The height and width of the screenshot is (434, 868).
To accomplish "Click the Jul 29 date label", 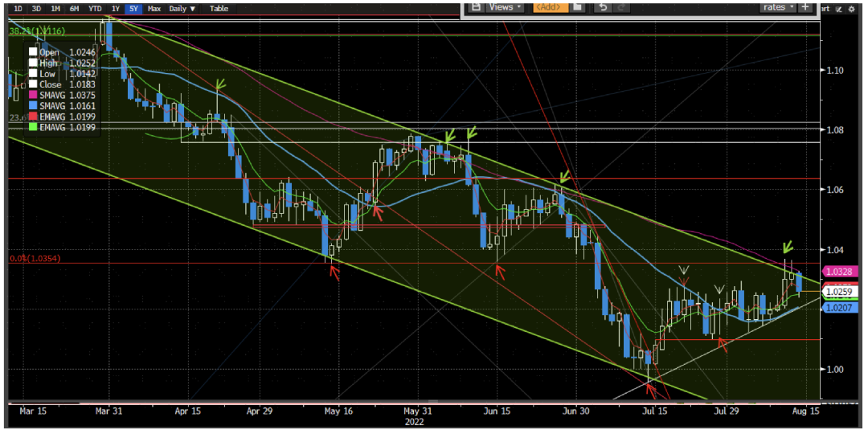I will point(727,411).
